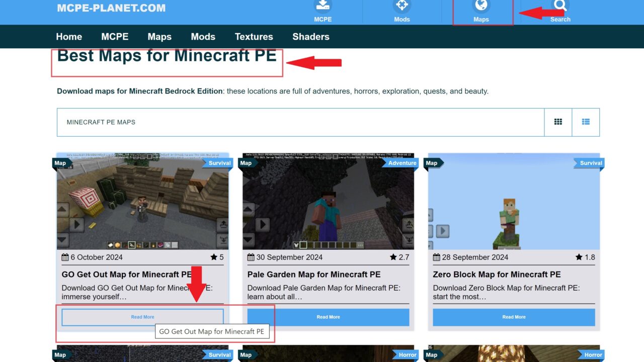
Task: Open the Mods icon in header
Action: point(401,6)
